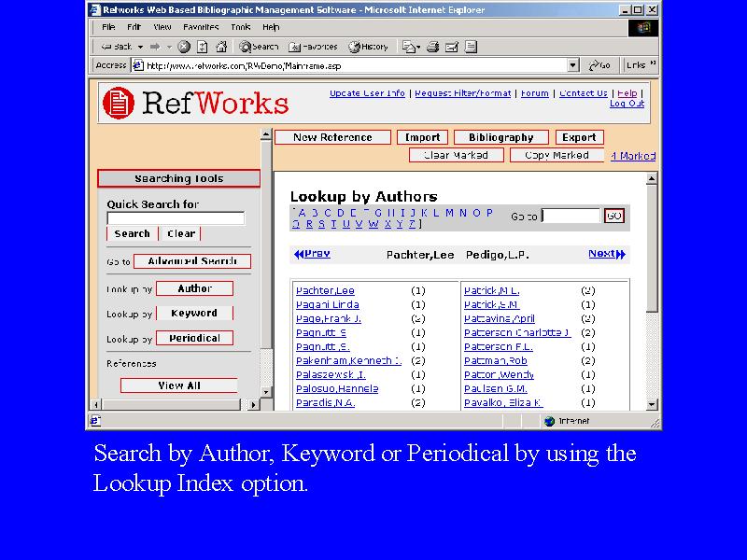Click the Lookup by Author button
The image size is (747, 560).
click(x=195, y=288)
